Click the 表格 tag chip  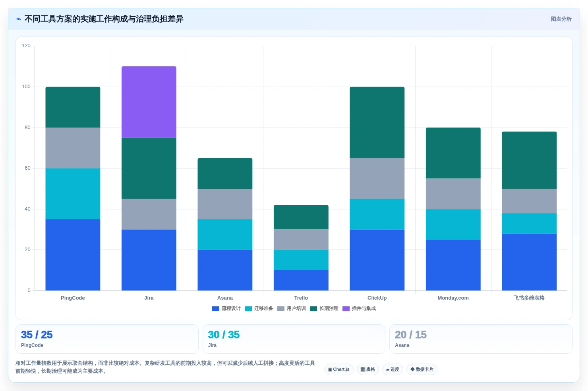point(368,370)
